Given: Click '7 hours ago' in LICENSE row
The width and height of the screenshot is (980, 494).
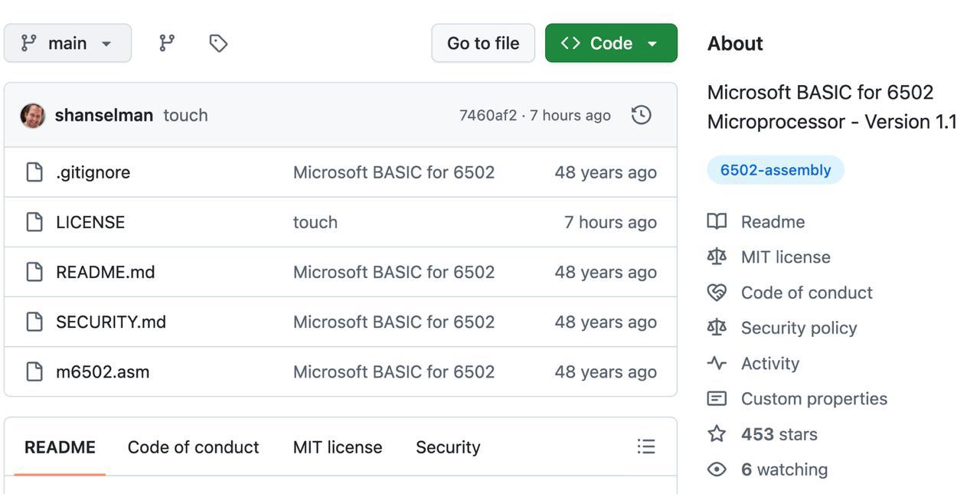Looking at the screenshot, I should tap(610, 222).
